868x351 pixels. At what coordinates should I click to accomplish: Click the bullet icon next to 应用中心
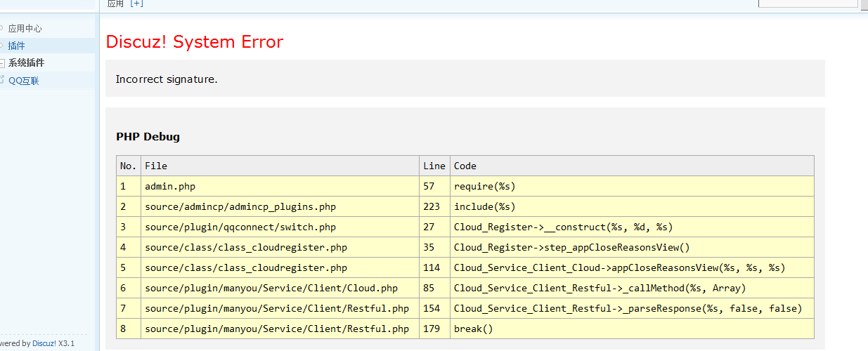click(2, 29)
